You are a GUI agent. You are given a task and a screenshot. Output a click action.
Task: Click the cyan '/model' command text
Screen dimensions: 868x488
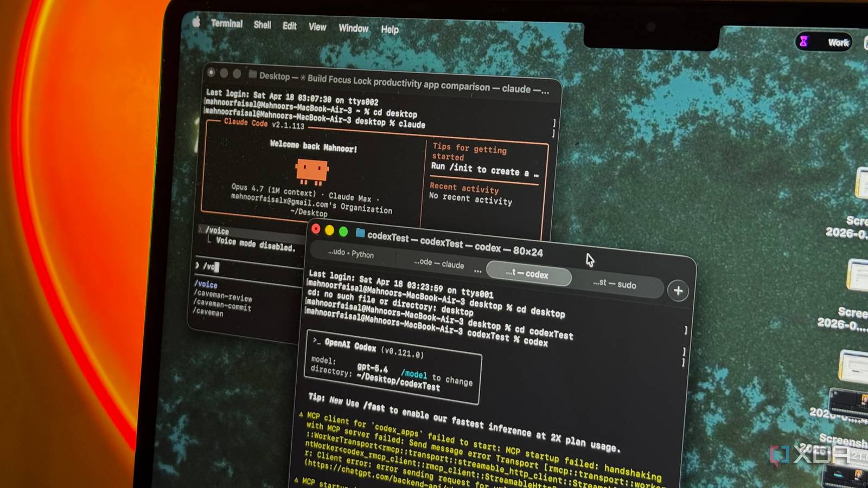(414, 374)
